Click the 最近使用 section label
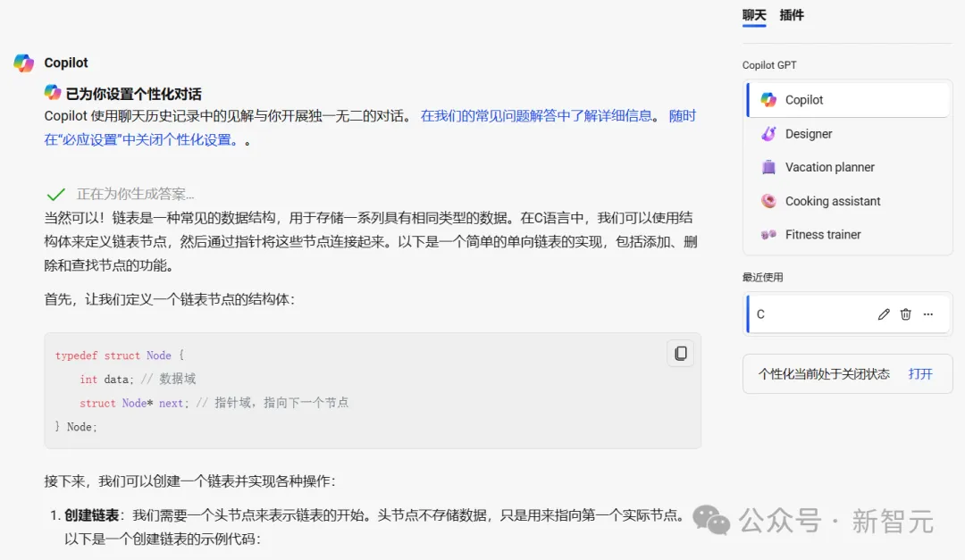The image size is (965, 560). click(762, 278)
